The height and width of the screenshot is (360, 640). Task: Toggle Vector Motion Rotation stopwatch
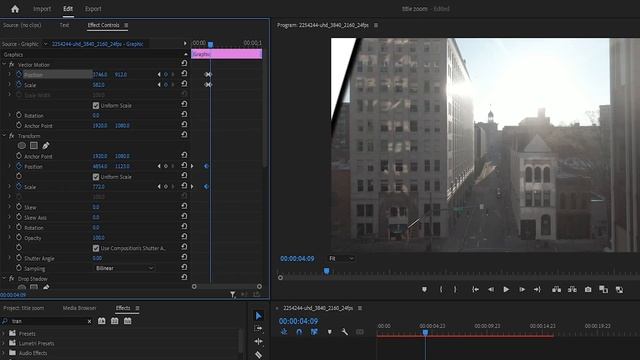coord(19,115)
